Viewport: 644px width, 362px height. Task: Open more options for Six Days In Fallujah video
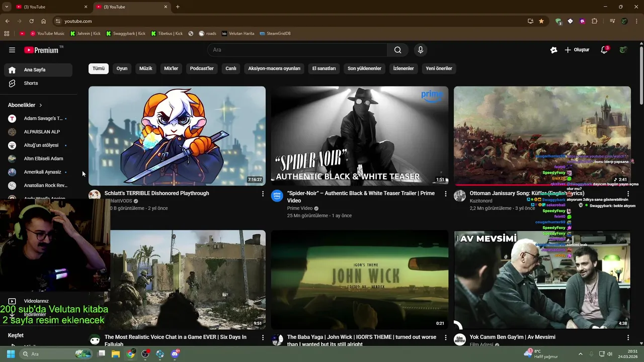pyautogui.click(x=263, y=337)
